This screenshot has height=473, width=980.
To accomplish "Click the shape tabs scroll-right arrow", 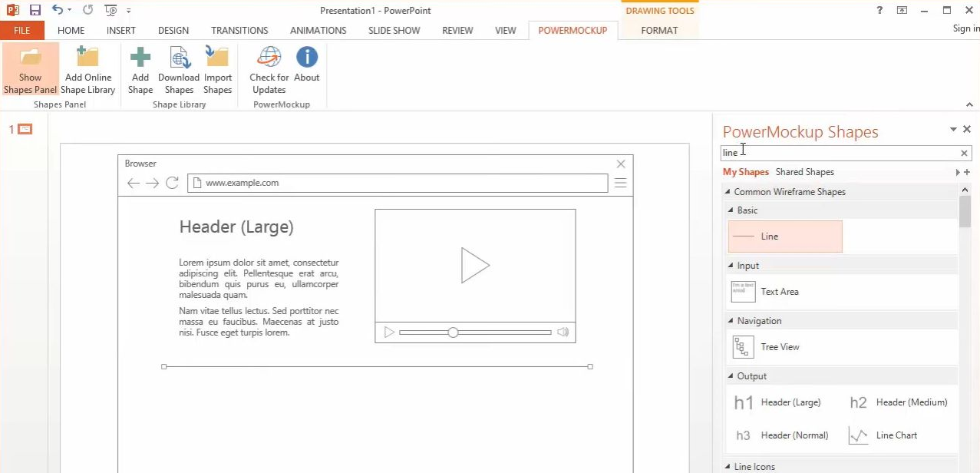I will click(x=957, y=173).
